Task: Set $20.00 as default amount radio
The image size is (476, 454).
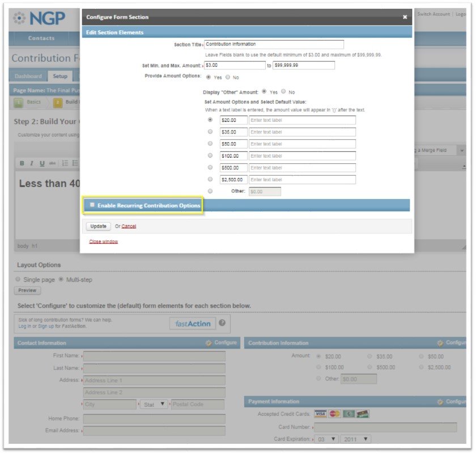Action: point(210,120)
